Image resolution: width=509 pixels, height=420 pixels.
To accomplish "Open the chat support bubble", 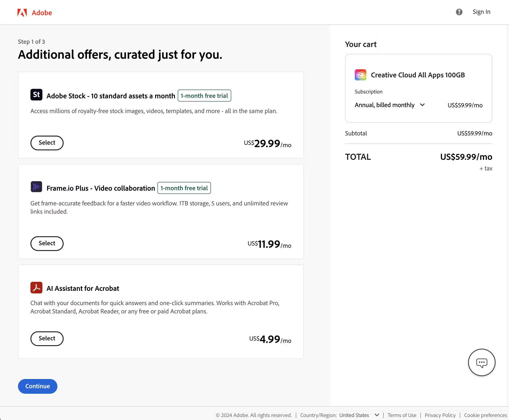I will (481, 362).
